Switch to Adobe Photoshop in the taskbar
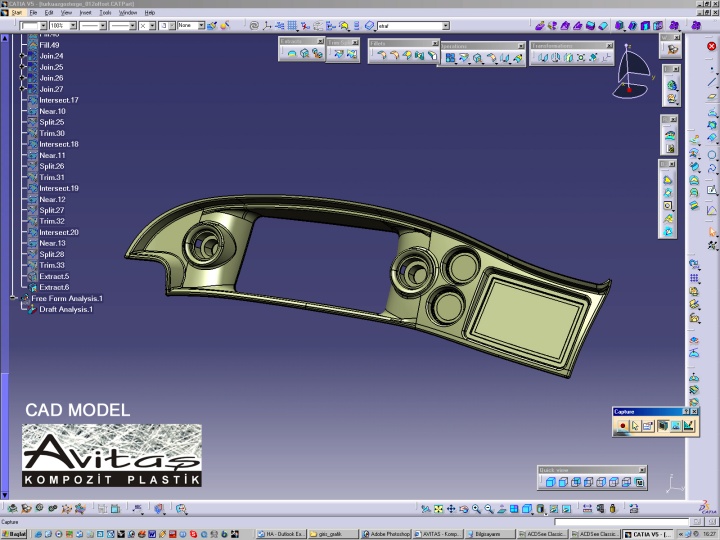This screenshot has width=720, height=540. click(x=385, y=534)
